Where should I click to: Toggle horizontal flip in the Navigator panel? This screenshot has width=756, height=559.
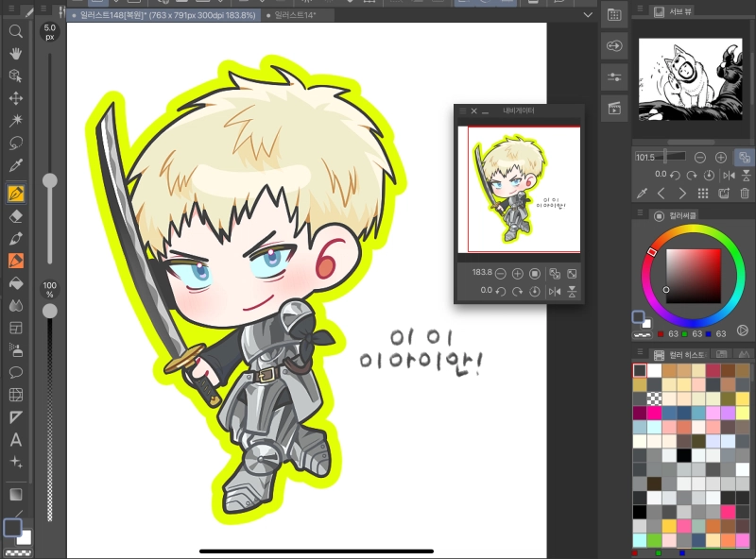click(x=555, y=292)
